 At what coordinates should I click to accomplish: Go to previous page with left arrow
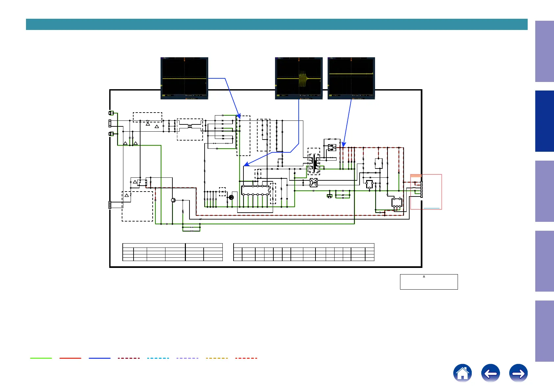click(x=491, y=373)
